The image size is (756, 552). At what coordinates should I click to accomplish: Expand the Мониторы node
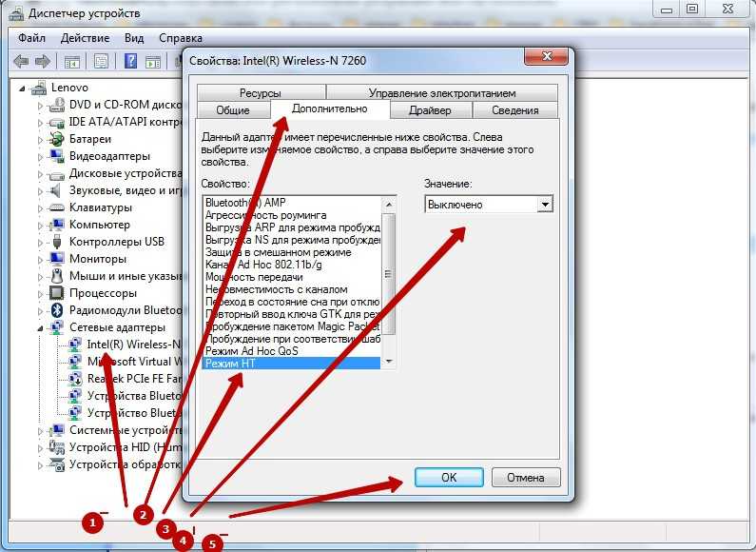click(x=41, y=259)
